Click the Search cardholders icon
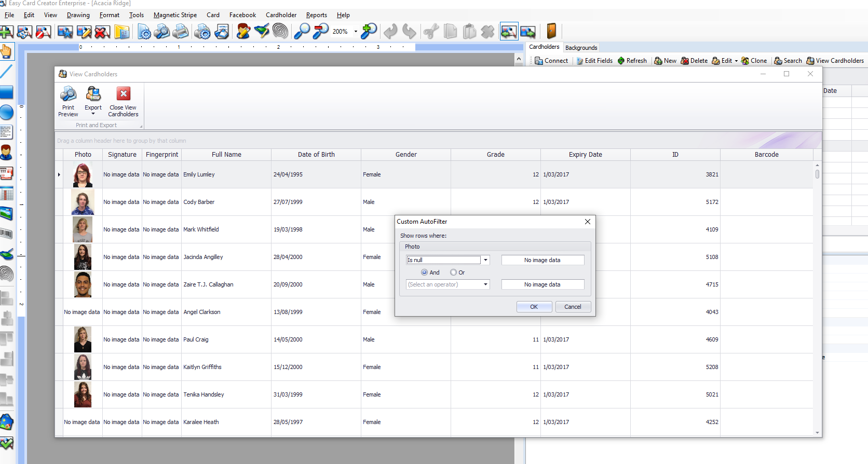The image size is (868, 464). click(778, 61)
